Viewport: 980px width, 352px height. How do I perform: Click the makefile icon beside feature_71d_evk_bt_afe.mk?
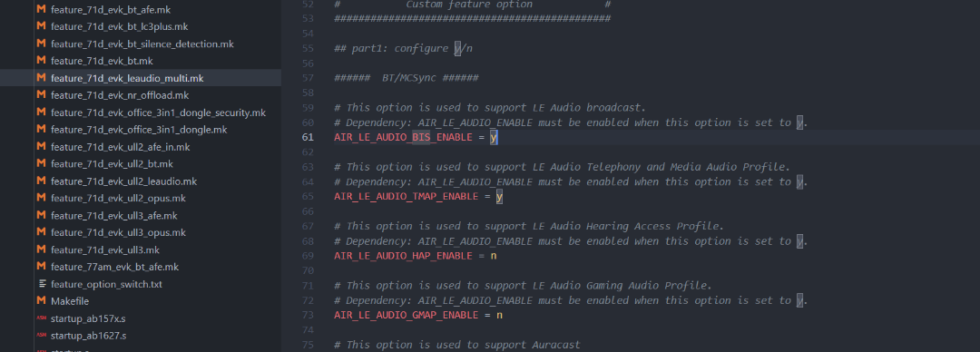coord(41,9)
